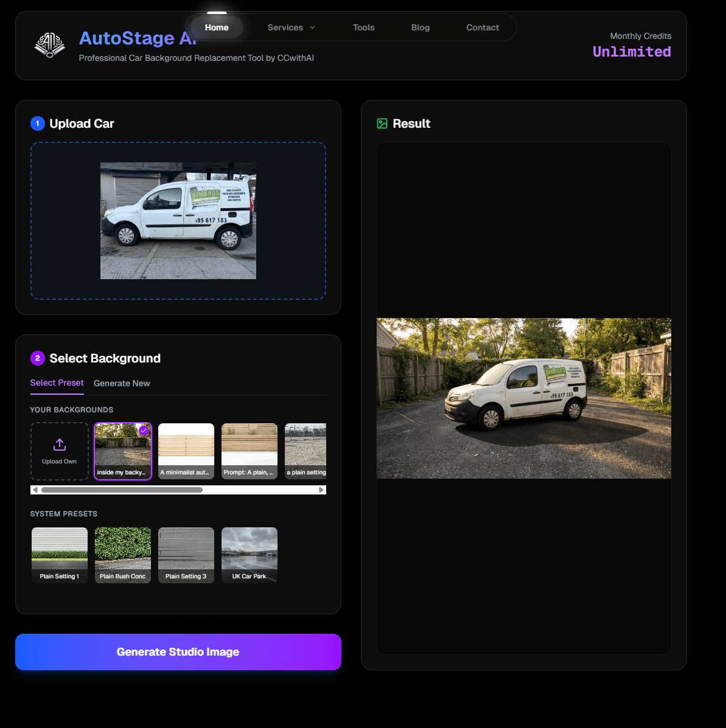Open the Contact page
This screenshot has height=728, width=726.
pos(482,27)
